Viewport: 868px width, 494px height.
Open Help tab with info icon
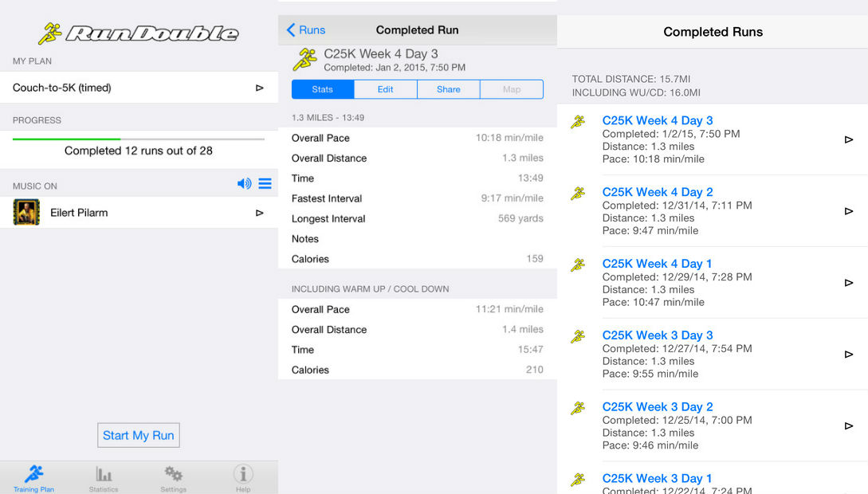pyautogui.click(x=243, y=479)
